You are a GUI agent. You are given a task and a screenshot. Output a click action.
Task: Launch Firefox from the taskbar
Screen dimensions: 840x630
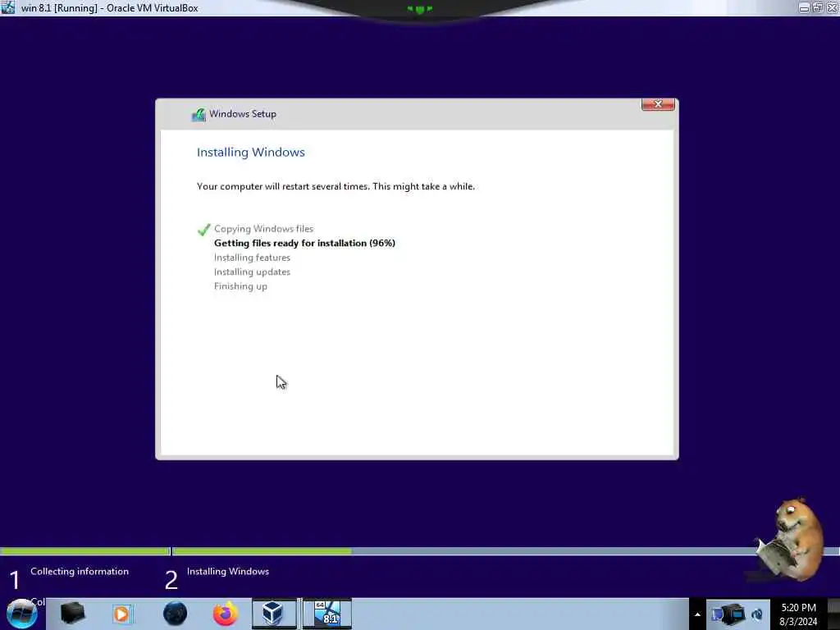226,614
